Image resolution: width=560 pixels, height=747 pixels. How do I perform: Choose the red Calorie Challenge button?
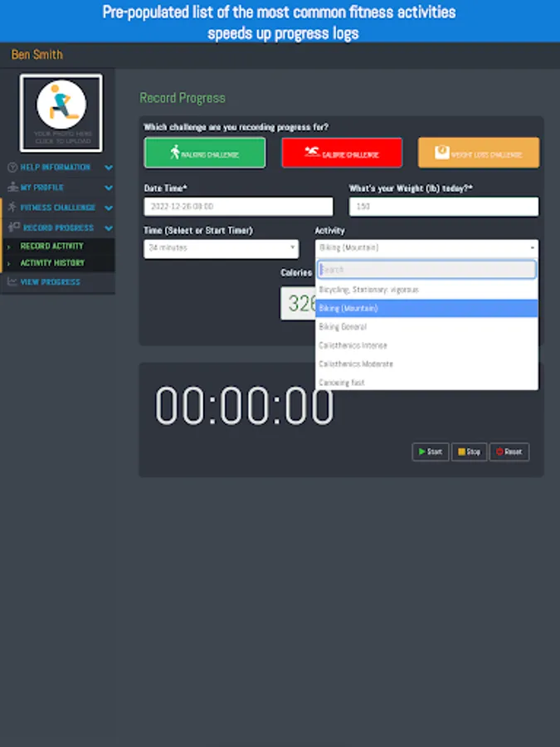(x=342, y=153)
